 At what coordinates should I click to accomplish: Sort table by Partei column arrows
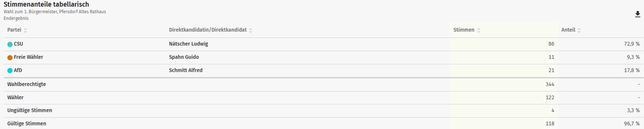pos(25,30)
